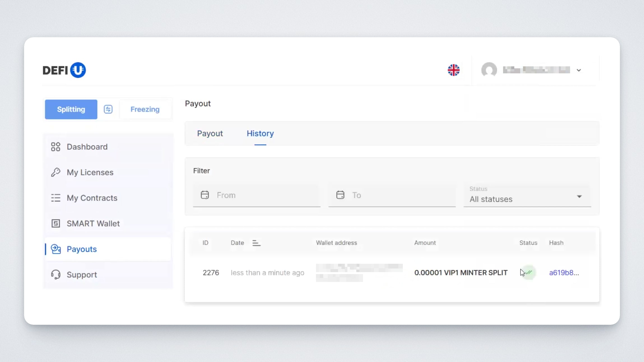Go to Payouts in the sidebar
Image resolution: width=644 pixels, height=362 pixels.
[x=82, y=249]
